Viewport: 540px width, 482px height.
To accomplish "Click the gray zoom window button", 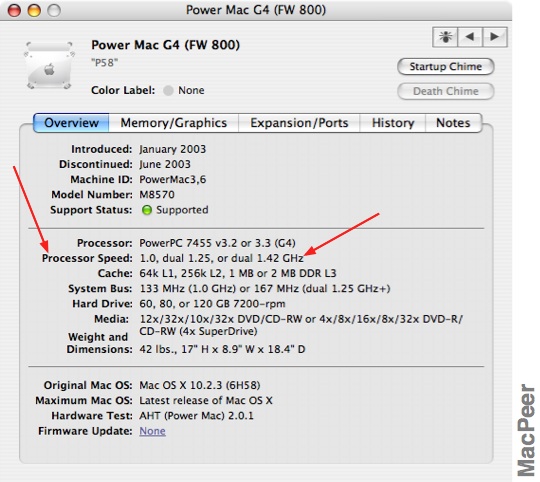I will point(54,10).
